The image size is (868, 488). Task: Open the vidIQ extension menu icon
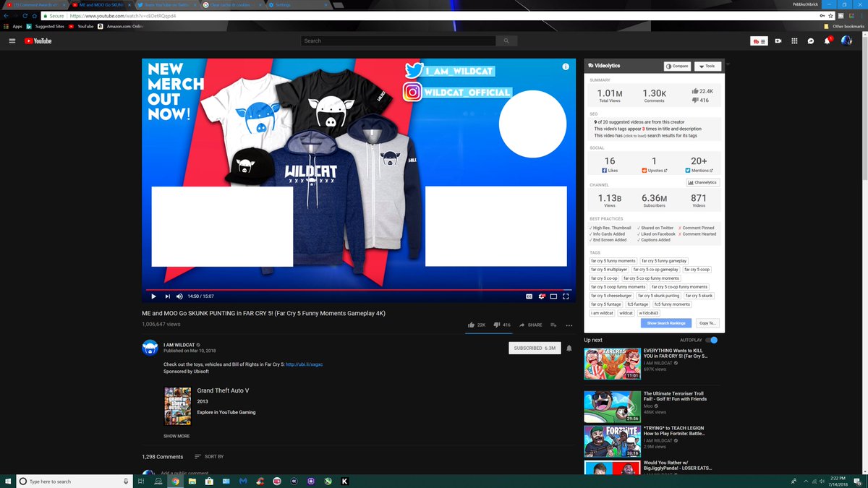coord(759,41)
